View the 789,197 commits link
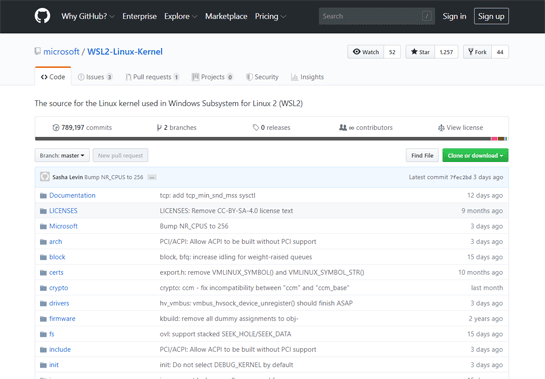The width and height of the screenshot is (545, 379). pyautogui.click(x=82, y=128)
